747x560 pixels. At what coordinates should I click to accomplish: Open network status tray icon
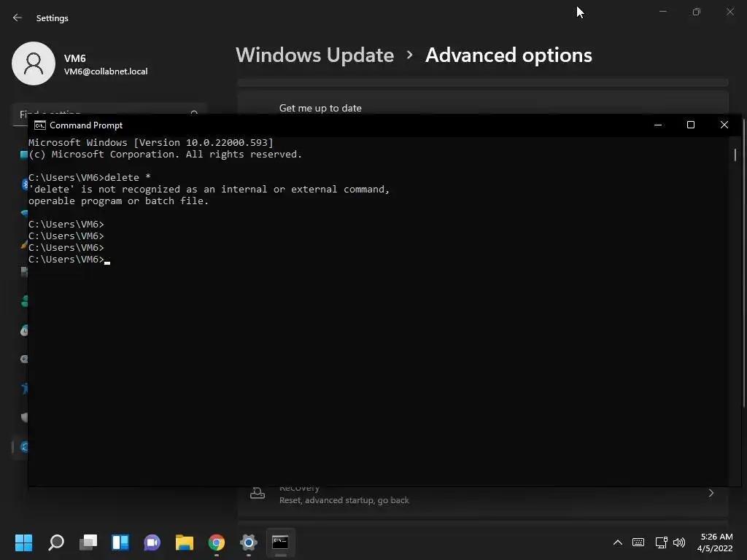661,542
